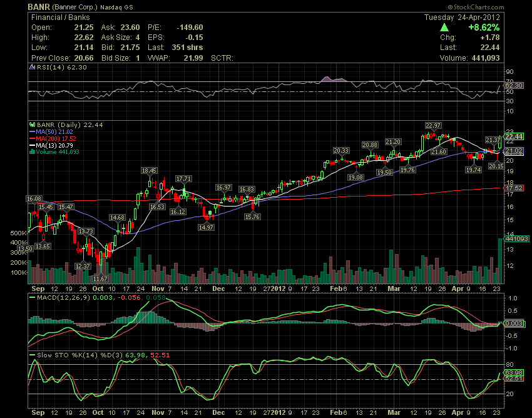Click the Slow STO %K(14) %D(3) title

pyautogui.click(x=80, y=355)
